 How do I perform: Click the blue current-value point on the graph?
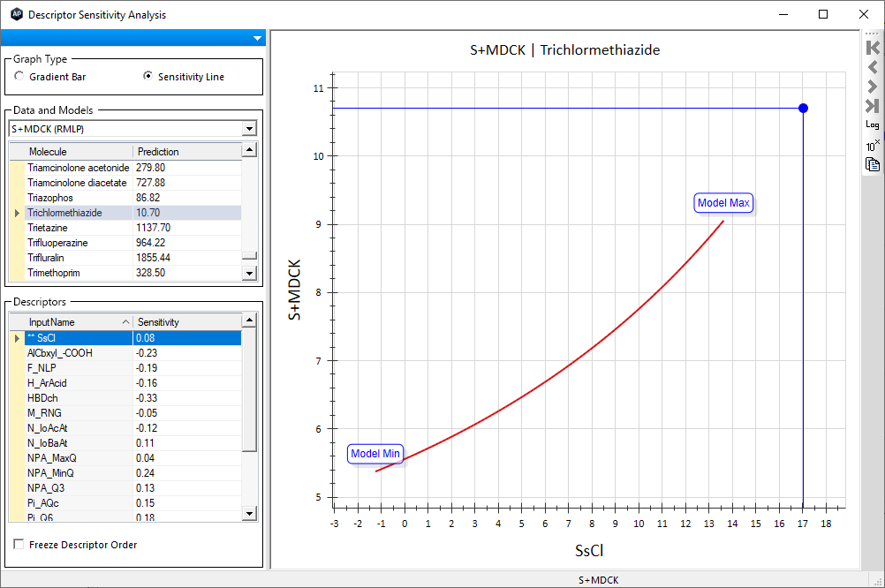[803, 108]
